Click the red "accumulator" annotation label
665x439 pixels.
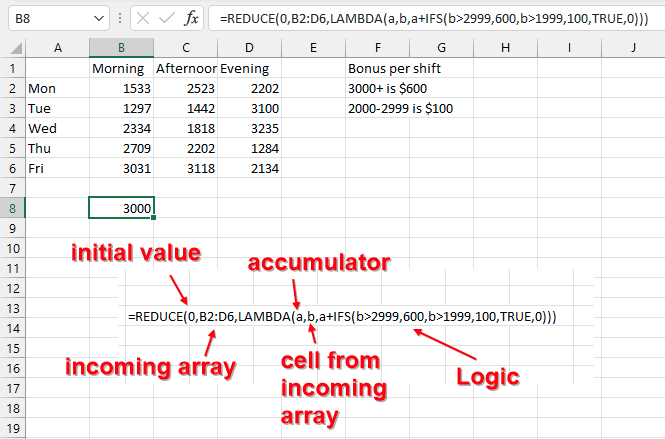tap(317, 262)
